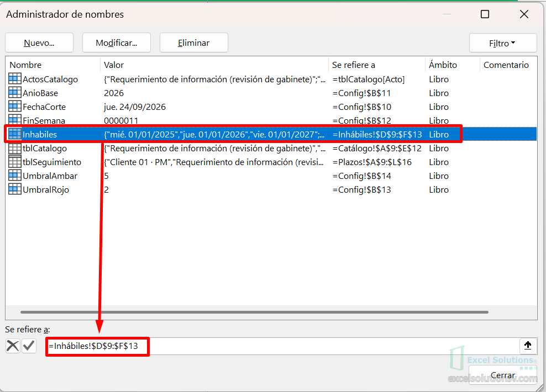Click the Modificar... button
This screenshot has height=392, width=546.
[116, 43]
